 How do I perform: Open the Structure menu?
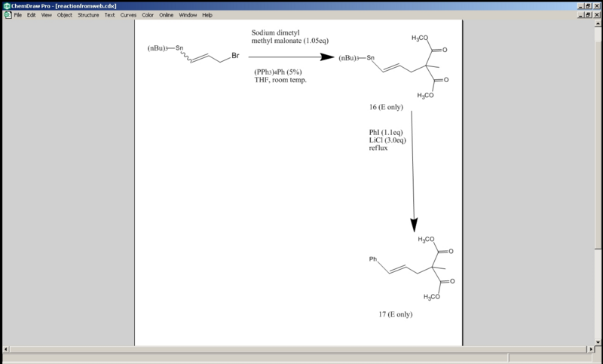click(88, 15)
